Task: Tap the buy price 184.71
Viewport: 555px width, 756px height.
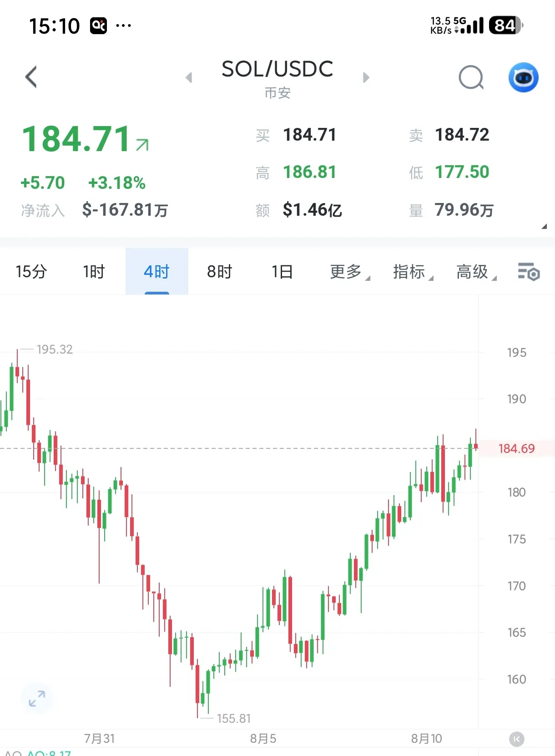Action: pyautogui.click(x=309, y=135)
